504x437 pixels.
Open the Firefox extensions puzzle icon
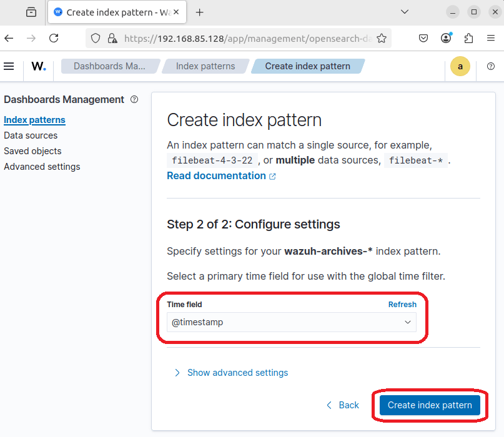pyautogui.click(x=468, y=38)
